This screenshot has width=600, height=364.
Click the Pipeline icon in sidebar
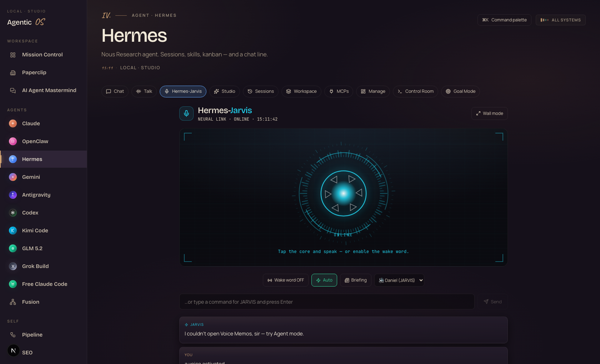point(13,335)
